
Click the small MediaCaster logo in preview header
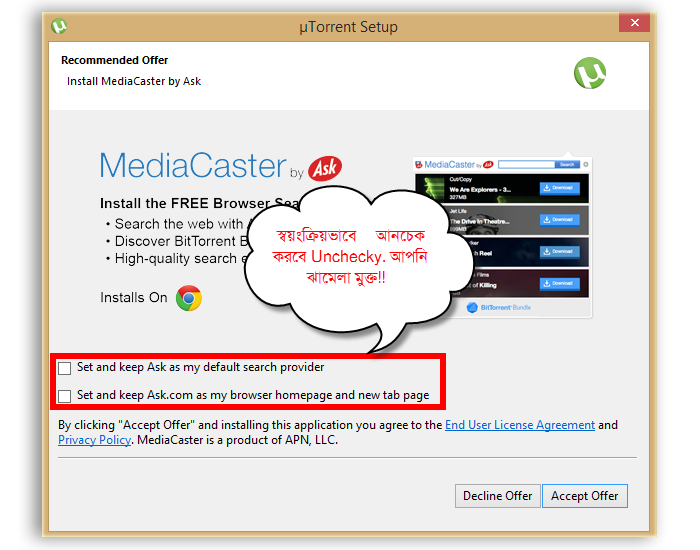454,165
